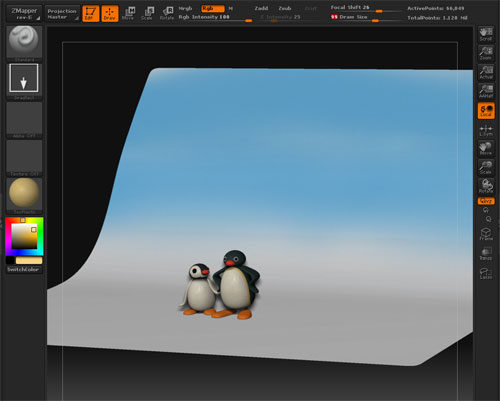Activate the Lasso selection icon
500x401 pixels.
(x=486, y=273)
